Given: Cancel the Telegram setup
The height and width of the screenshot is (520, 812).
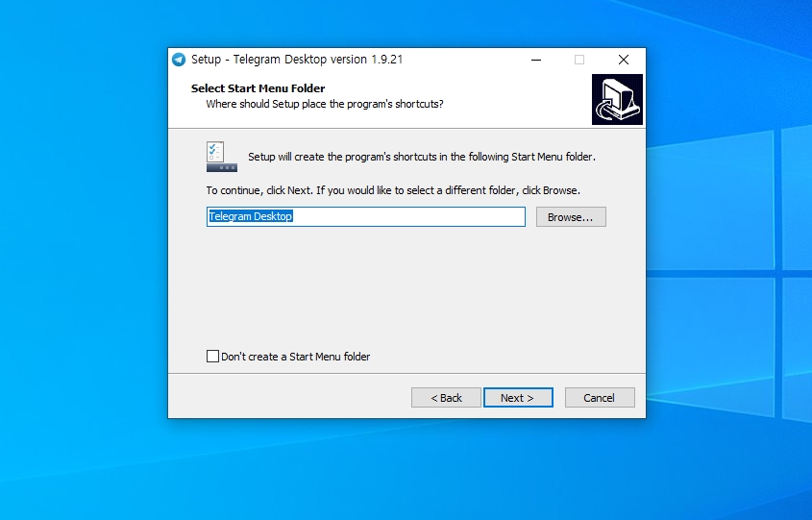Looking at the screenshot, I should point(600,398).
